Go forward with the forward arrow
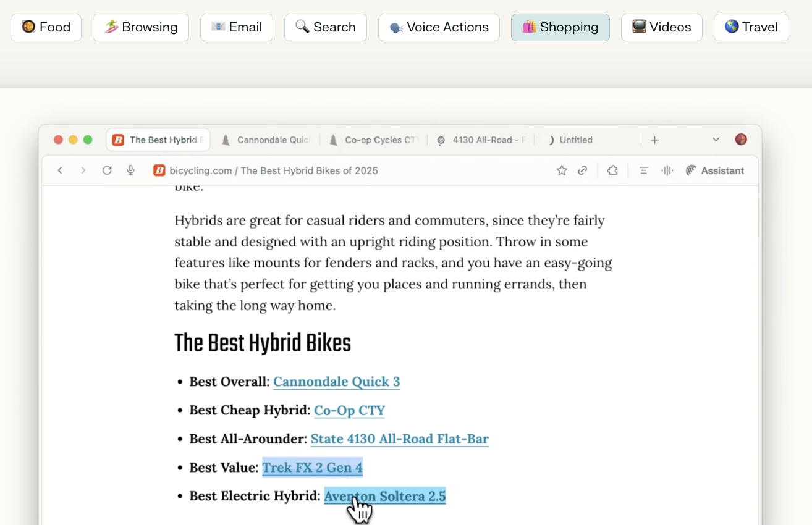The height and width of the screenshot is (525, 812). (x=83, y=170)
